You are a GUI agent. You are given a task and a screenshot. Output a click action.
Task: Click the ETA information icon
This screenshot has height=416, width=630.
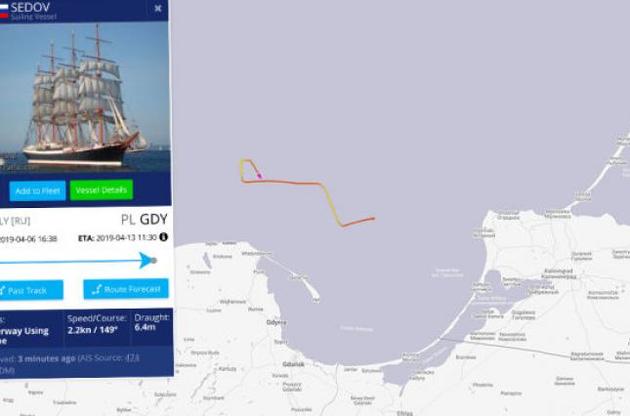[x=164, y=237]
